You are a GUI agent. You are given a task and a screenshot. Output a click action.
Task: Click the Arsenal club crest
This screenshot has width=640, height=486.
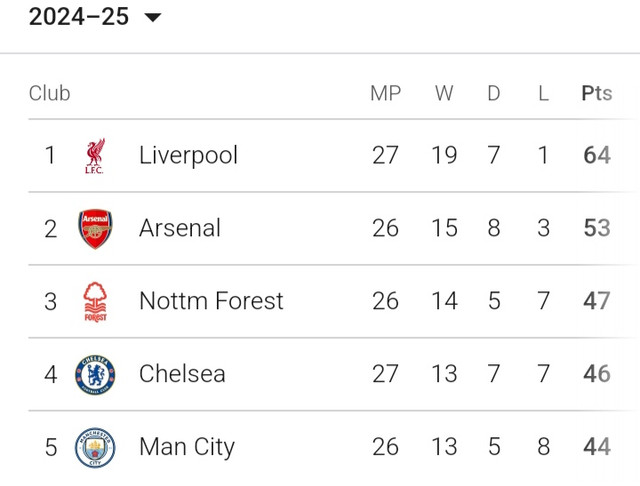tap(95, 229)
